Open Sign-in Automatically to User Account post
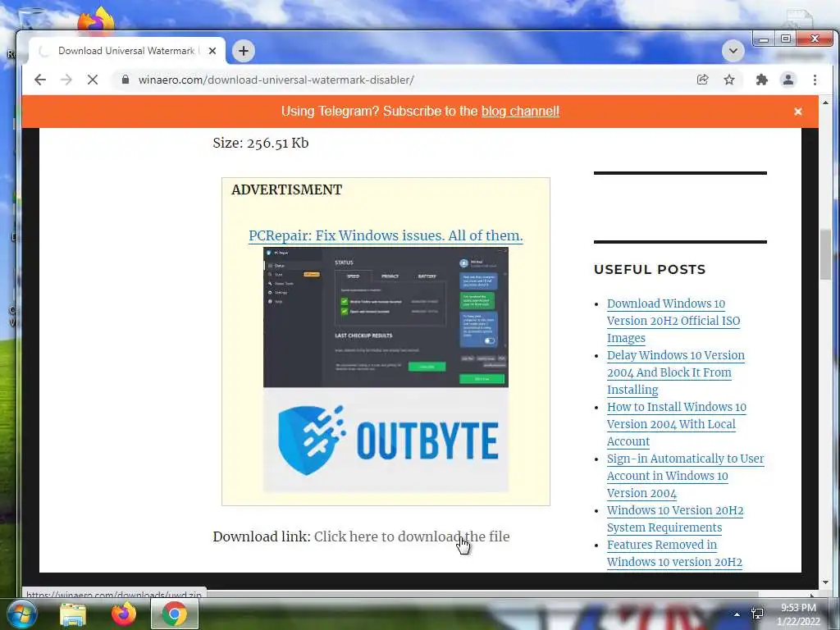The width and height of the screenshot is (840, 630). (685, 476)
